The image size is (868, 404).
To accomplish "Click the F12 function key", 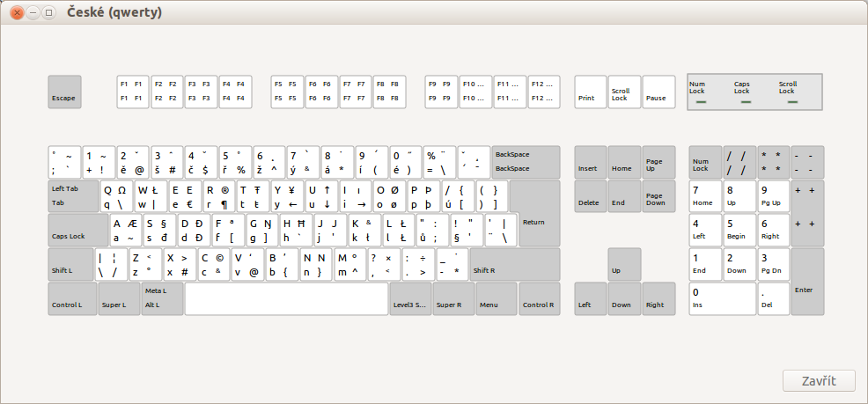I will click(544, 92).
